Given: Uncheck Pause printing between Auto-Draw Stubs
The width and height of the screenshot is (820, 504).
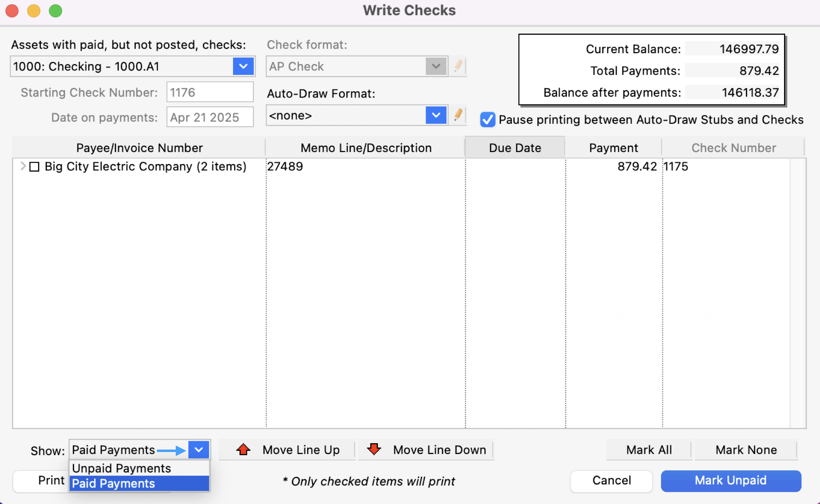Looking at the screenshot, I should click(487, 120).
